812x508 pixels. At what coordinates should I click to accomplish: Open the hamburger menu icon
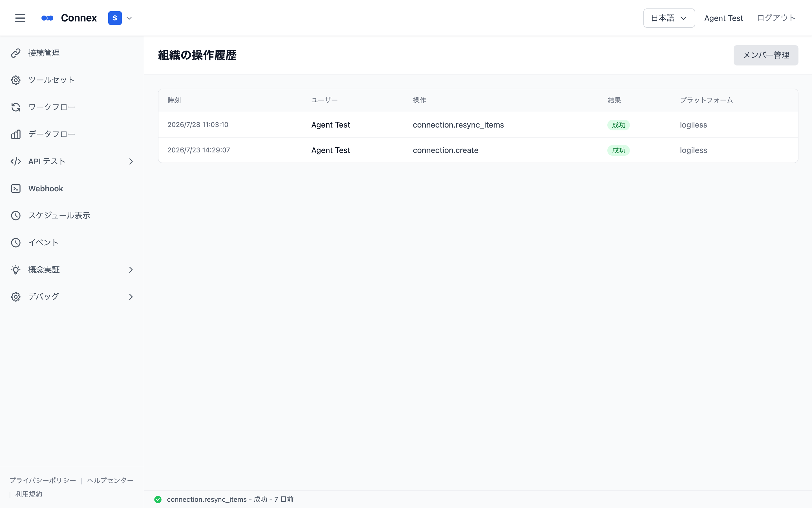tap(20, 18)
